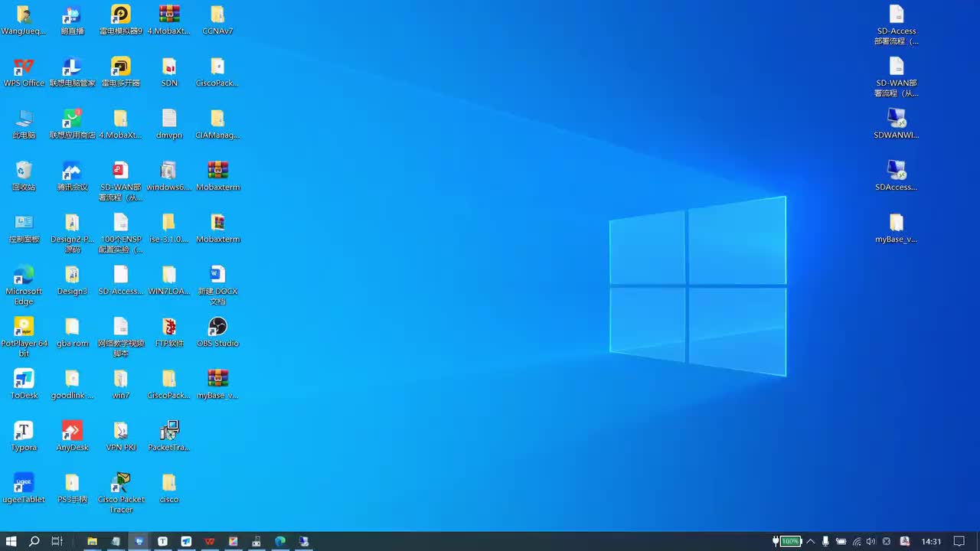Select the WIN7LOA... folder
Image resolution: width=980 pixels, height=551 pixels.
[169, 280]
